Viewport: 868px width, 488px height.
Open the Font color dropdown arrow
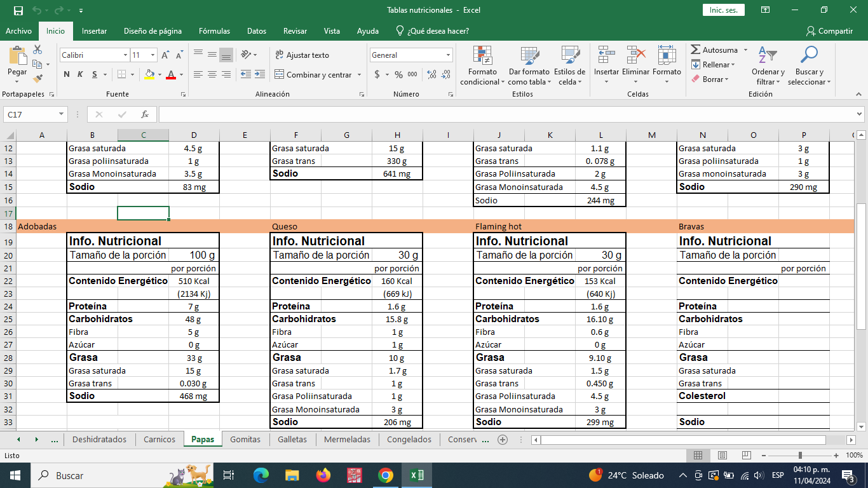coord(180,75)
